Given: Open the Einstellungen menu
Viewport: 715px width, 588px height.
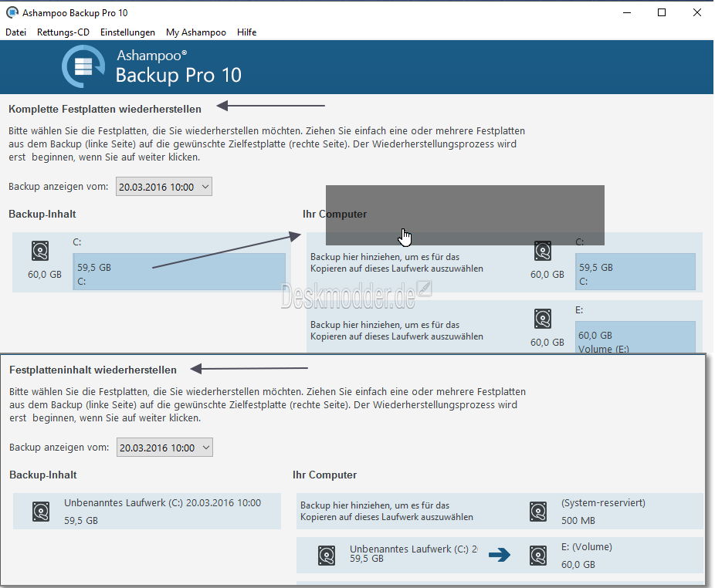Looking at the screenshot, I should click(x=127, y=32).
